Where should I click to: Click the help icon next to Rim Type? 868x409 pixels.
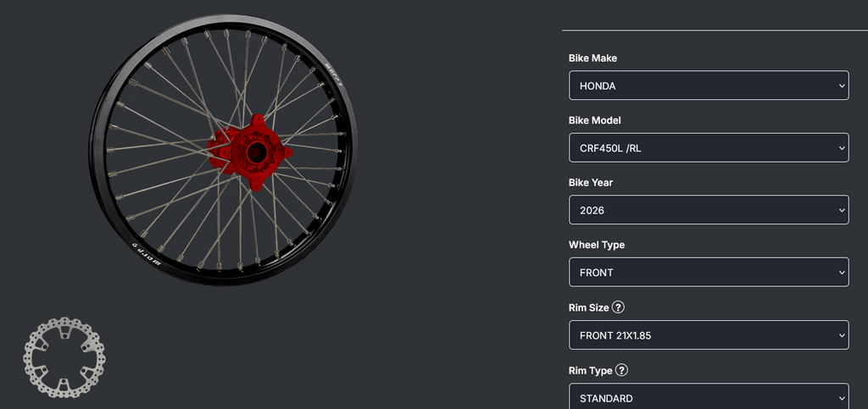point(621,370)
